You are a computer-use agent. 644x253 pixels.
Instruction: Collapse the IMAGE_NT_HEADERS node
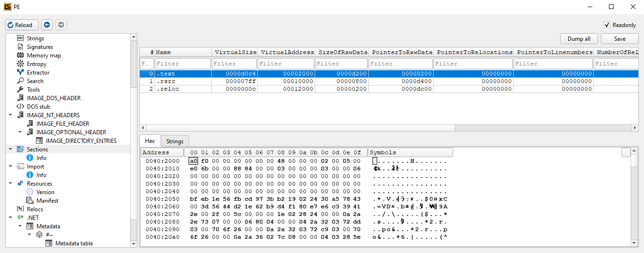10,115
